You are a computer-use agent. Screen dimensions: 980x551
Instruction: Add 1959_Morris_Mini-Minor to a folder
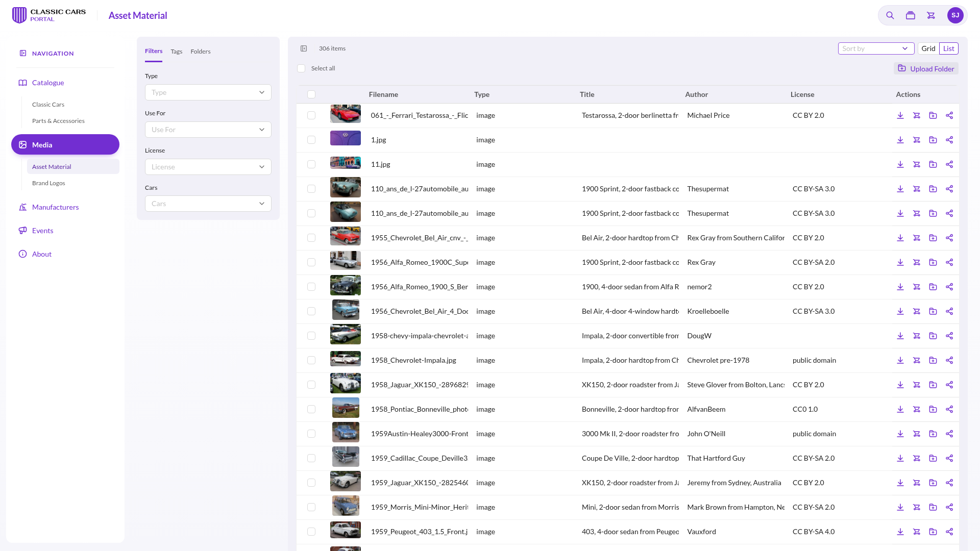(x=933, y=507)
